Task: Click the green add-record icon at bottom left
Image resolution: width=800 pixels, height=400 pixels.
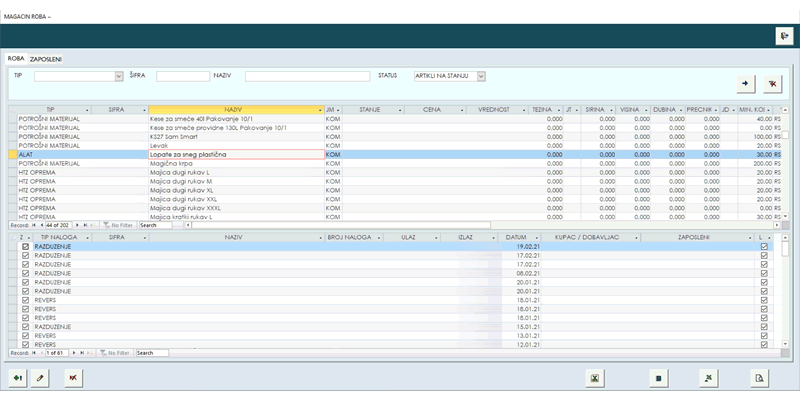Action: (x=18, y=378)
